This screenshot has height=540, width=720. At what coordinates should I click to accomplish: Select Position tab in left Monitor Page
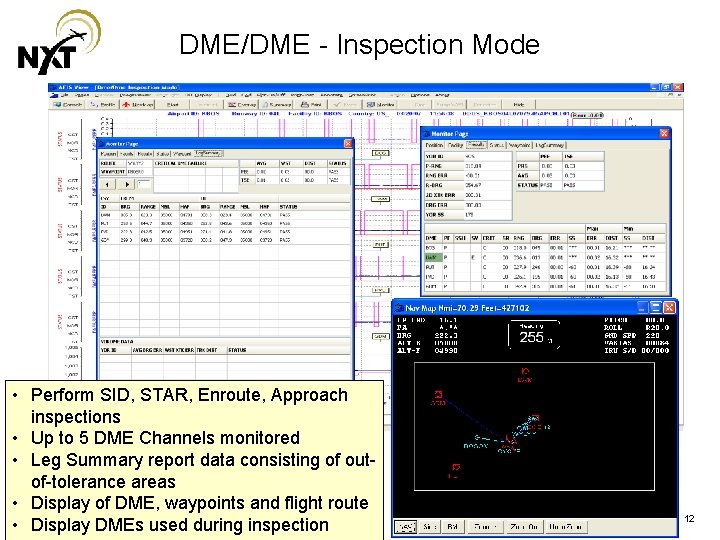pos(108,154)
